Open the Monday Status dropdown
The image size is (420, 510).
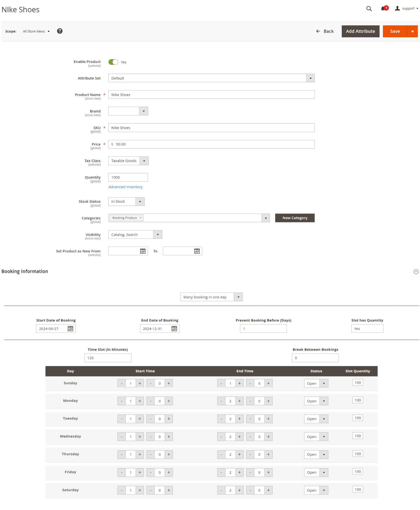pyautogui.click(x=316, y=401)
